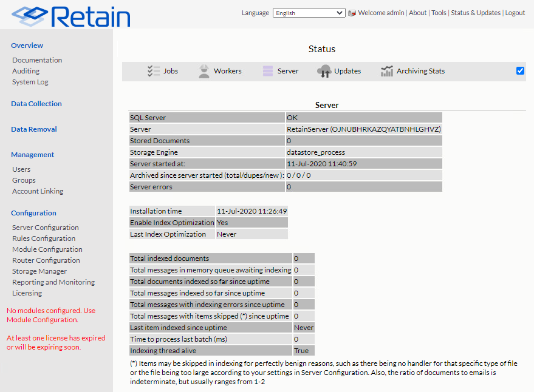The width and height of the screenshot is (534, 392).
Task: Click the Archiving Stats chart icon
Action: pyautogui.click(x=387, y=71)
